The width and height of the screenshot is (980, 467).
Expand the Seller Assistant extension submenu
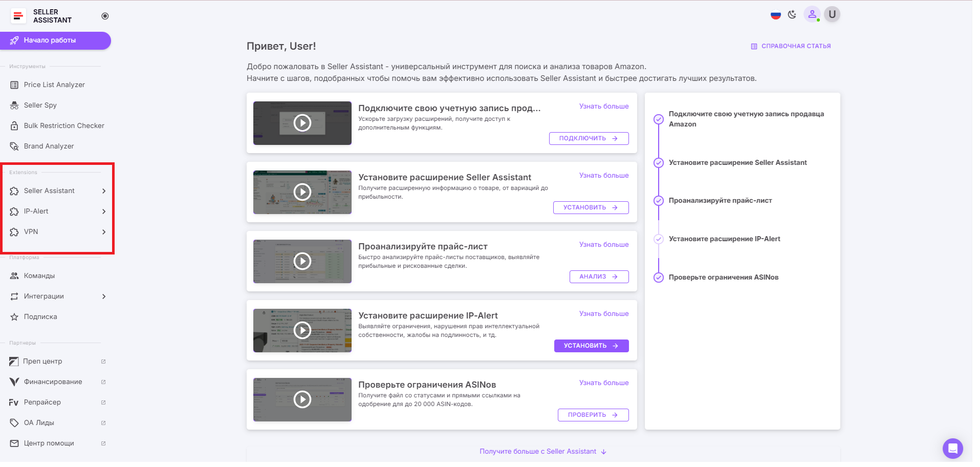pos(104,191)
